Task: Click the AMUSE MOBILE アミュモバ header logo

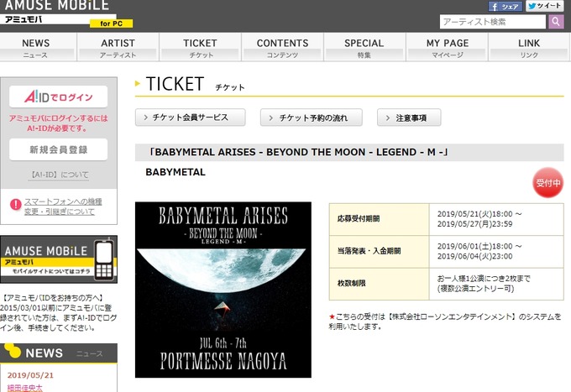Action: [58, 13]
